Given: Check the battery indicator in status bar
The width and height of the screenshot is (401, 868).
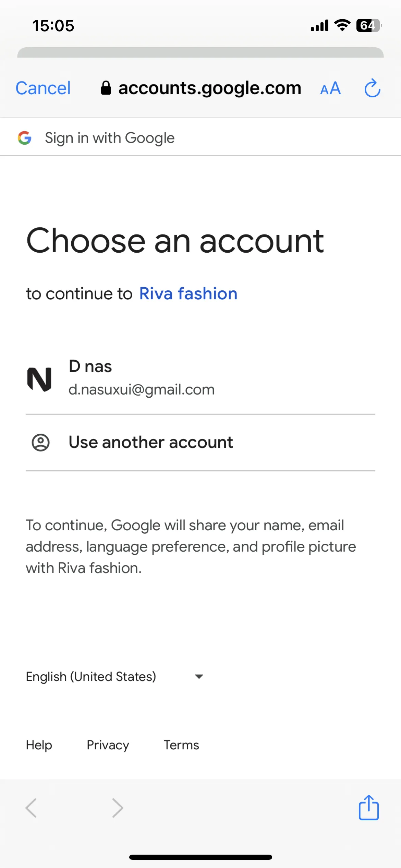Looking at the screenshot, I should pyautogui.click(x=369, y=25).
